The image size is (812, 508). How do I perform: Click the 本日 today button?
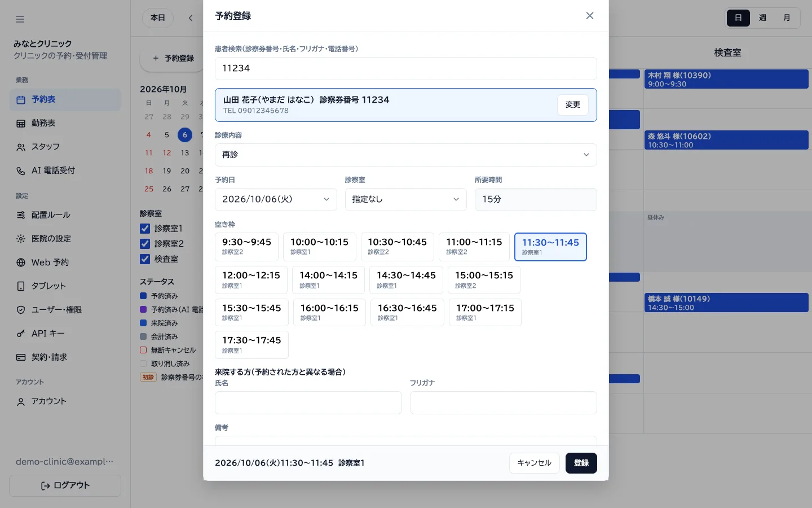[x=158, y=18]
